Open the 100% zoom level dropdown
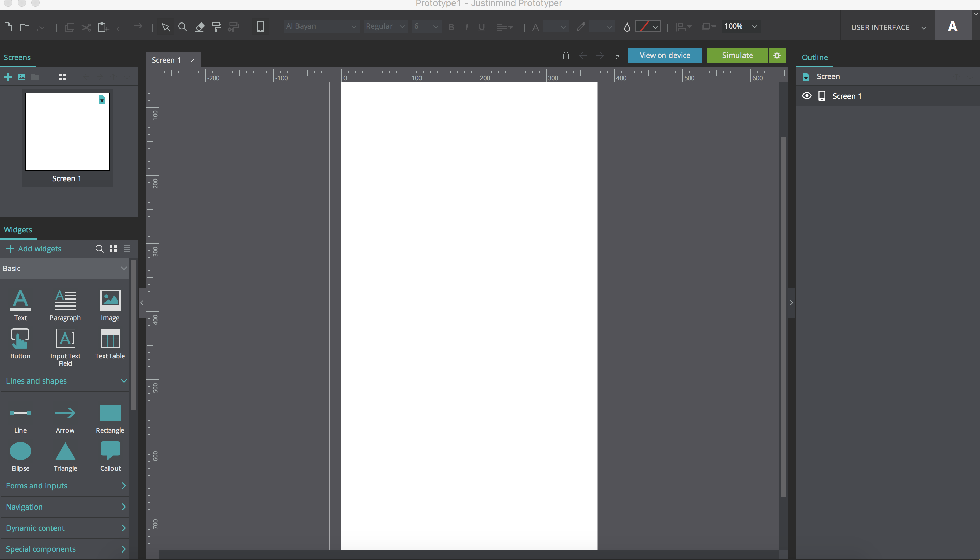This screenshot has height=560, width=980. (741, 26)
